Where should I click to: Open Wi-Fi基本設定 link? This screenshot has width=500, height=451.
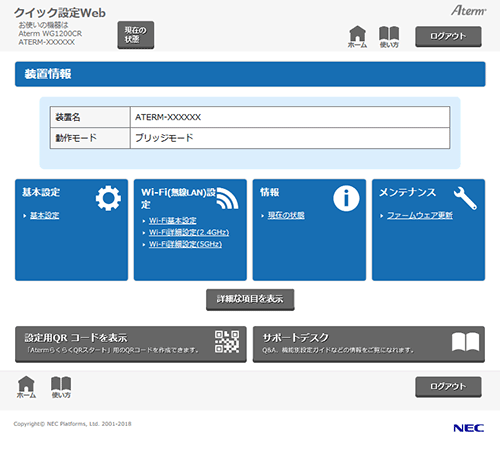pyautogui.click(x=173, y=221)
